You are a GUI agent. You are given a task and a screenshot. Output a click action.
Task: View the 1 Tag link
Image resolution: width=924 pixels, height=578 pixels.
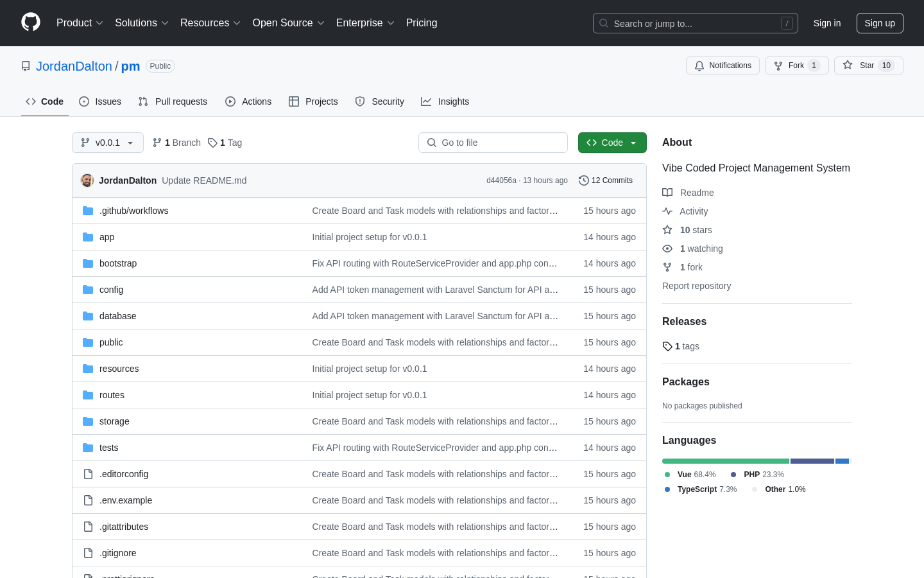[x=225, y=143]
